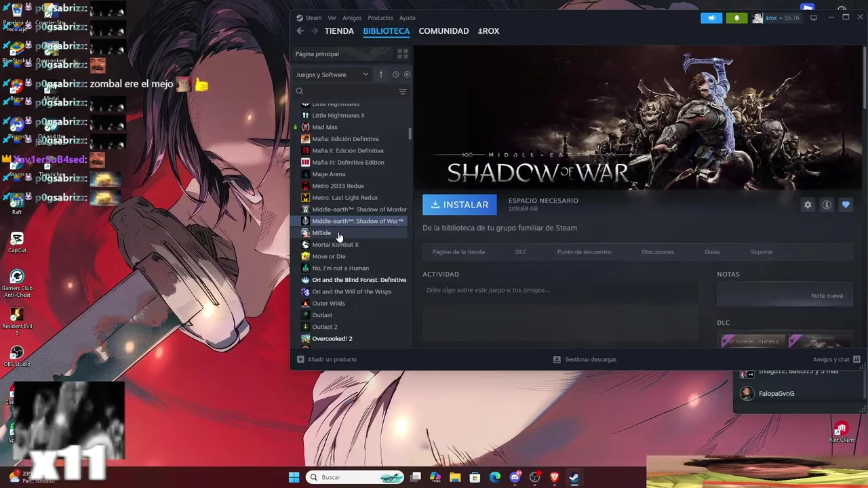The width and height of the screenshot is (868, 488).
Task: Open File Explorer from the taskbar
Action: (x=455, y=477)
